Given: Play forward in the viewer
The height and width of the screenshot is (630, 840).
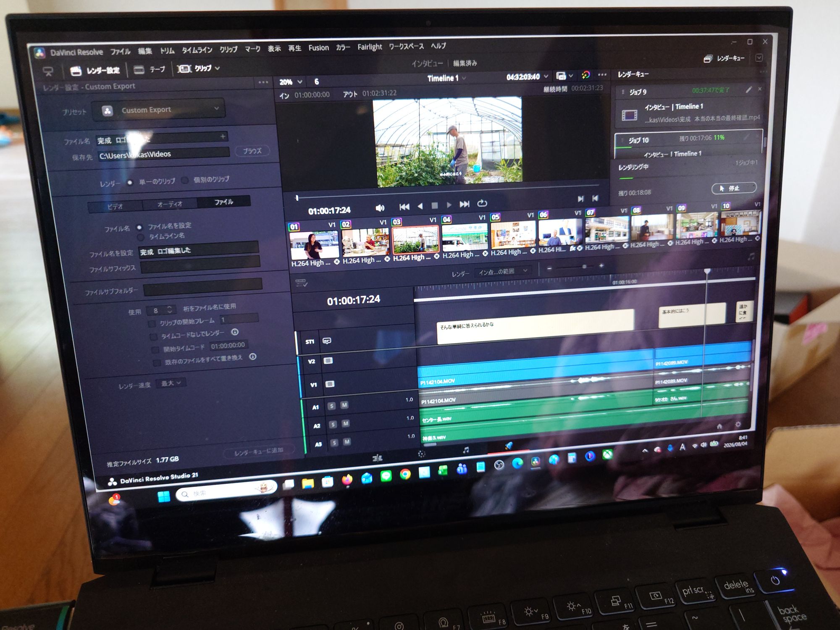Looking at the screenshot, I should (449, 205).
